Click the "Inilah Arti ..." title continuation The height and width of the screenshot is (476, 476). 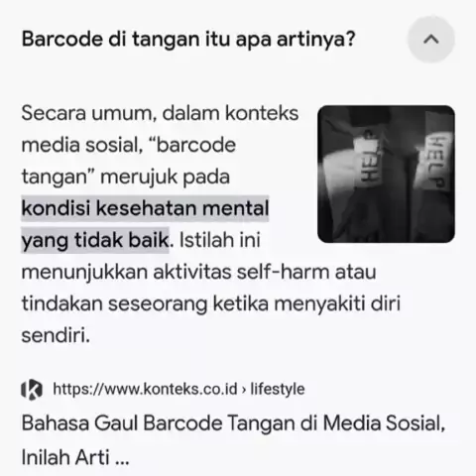[75, 458]
